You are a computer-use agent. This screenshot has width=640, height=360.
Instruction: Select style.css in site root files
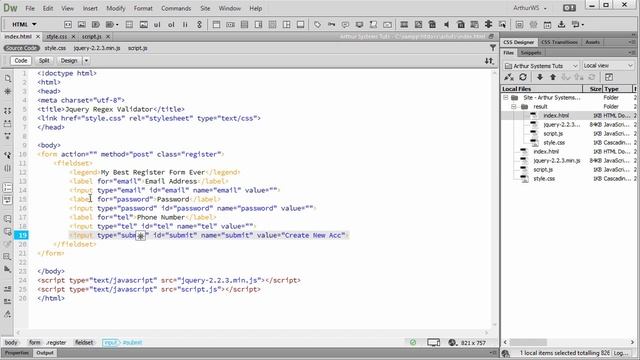pos(544,178)
